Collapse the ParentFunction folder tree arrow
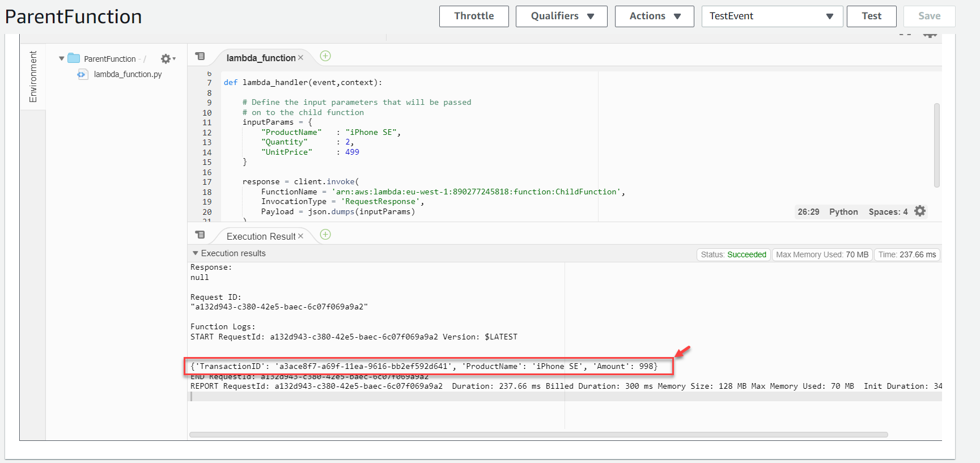Screen dimensions: 980x463 [61, 59]
